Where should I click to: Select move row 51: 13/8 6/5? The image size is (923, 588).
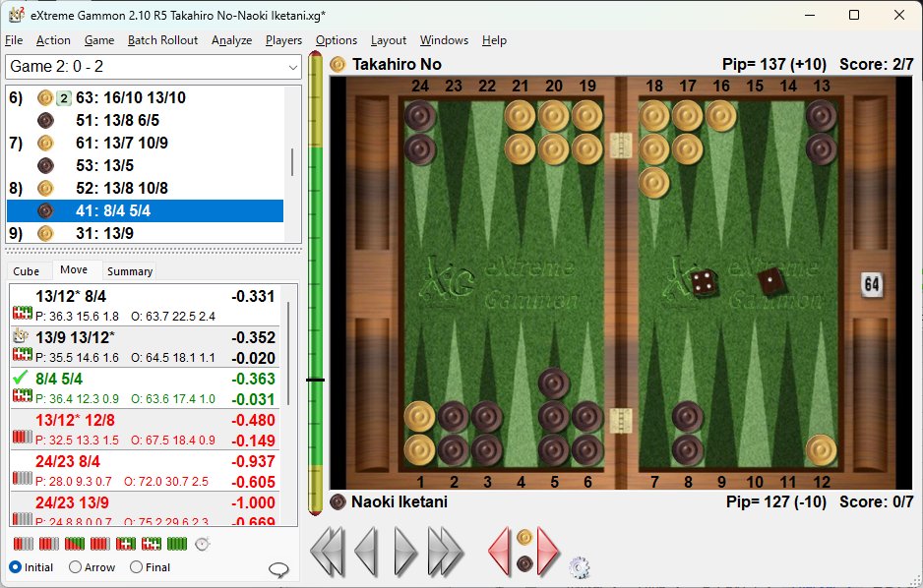(145, 120)
